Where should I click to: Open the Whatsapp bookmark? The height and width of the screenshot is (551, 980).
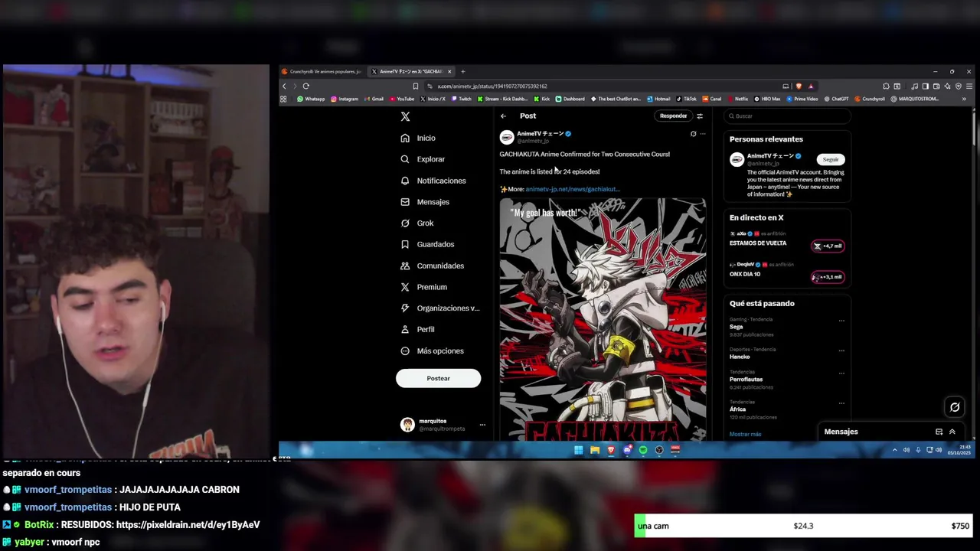311,99
